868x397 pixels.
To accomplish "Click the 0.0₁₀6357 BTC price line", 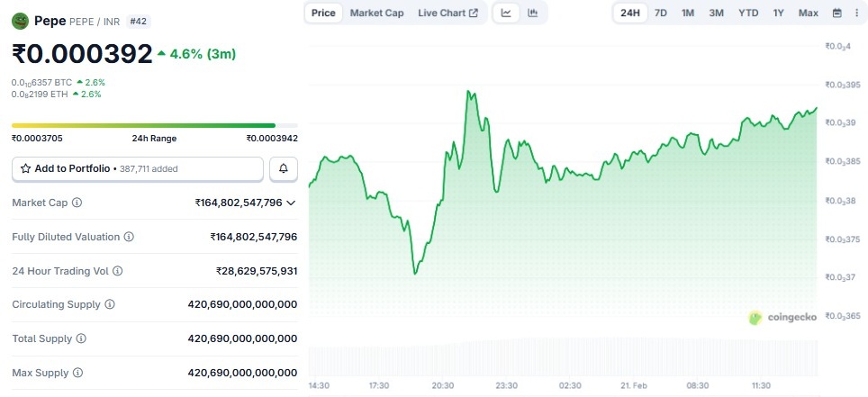I will click(59, 83).
